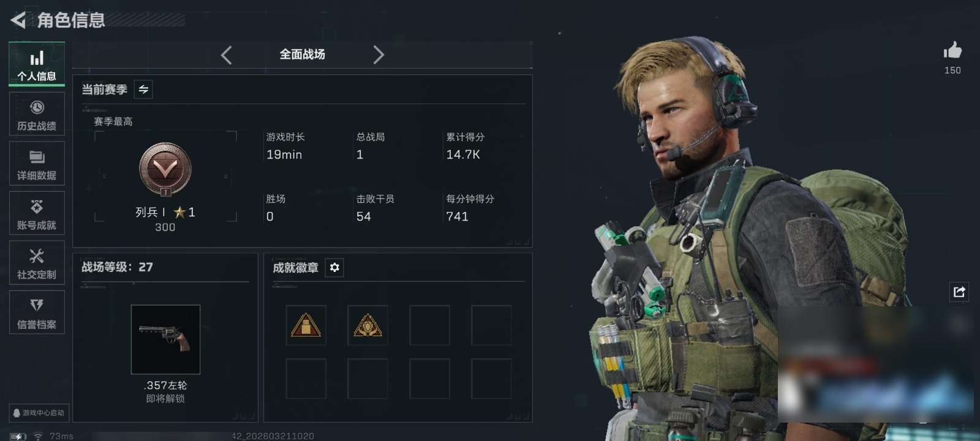Choose the empty third badge slot
This screenshot has height=441, width=980.
point(429,325)
